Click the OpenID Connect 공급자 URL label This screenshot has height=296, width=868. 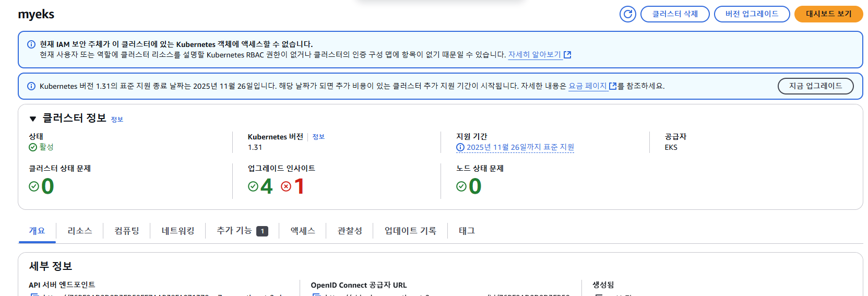pos(359,285)
